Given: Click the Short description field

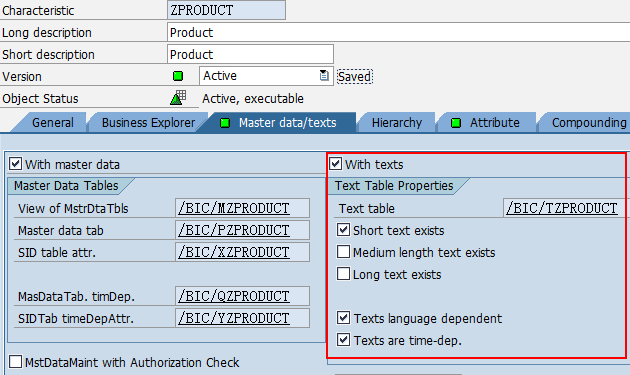Looking at the screenshot, I should (x=250, y=54).
